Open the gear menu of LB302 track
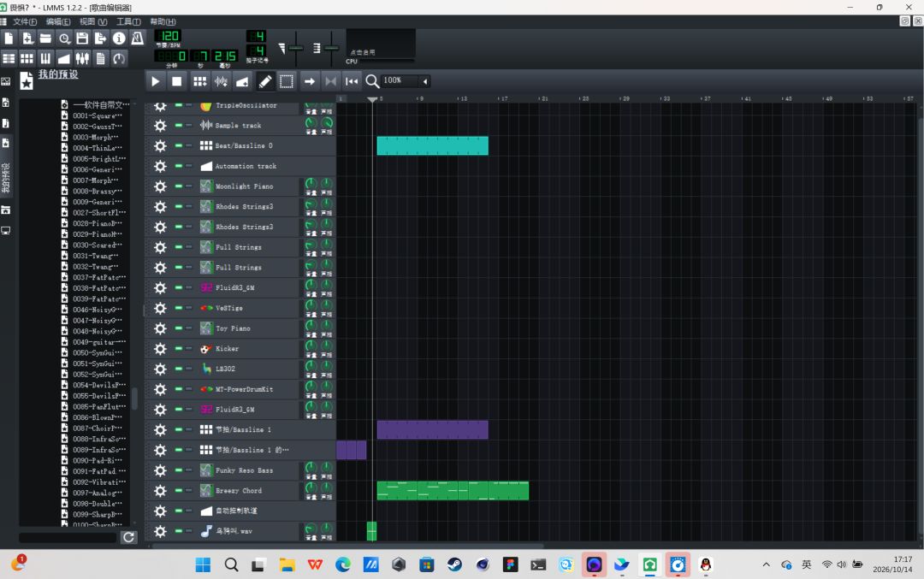Viewport: 924px width, 579px height. (160, 369)
